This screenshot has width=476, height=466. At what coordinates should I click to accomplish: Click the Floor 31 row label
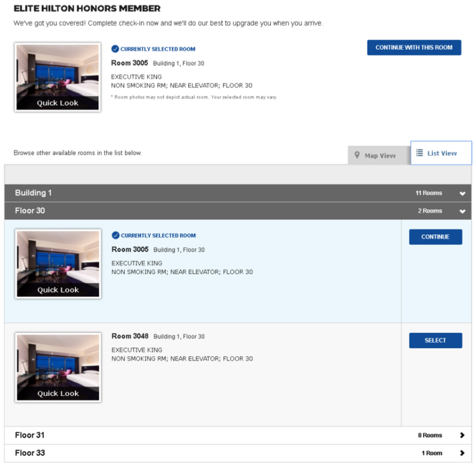[30, 435]
